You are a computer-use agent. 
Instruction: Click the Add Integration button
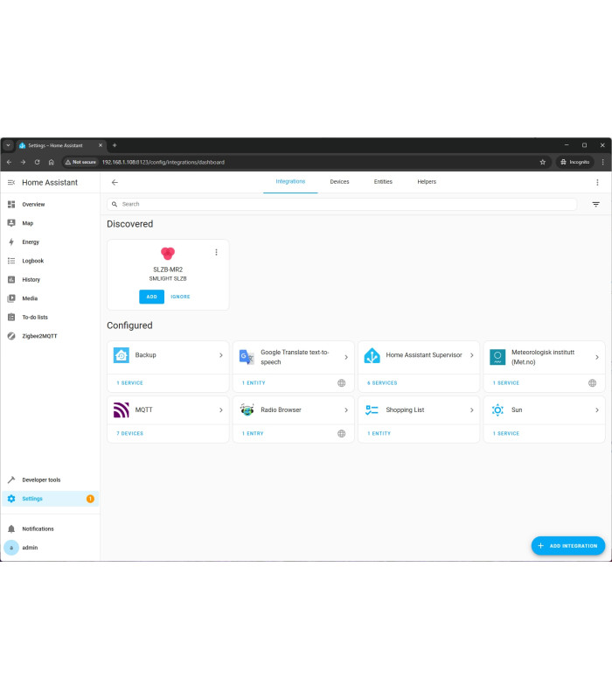pos(567,546)
